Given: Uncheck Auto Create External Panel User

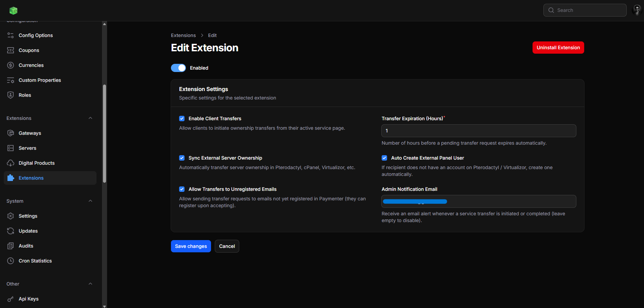Looking at the screenshot, I should 384,158.
